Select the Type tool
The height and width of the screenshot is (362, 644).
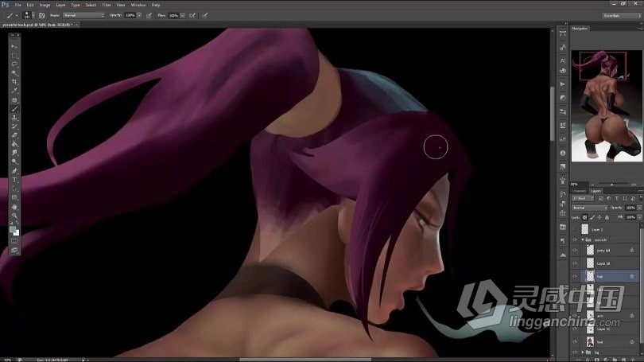pos(14,180)
